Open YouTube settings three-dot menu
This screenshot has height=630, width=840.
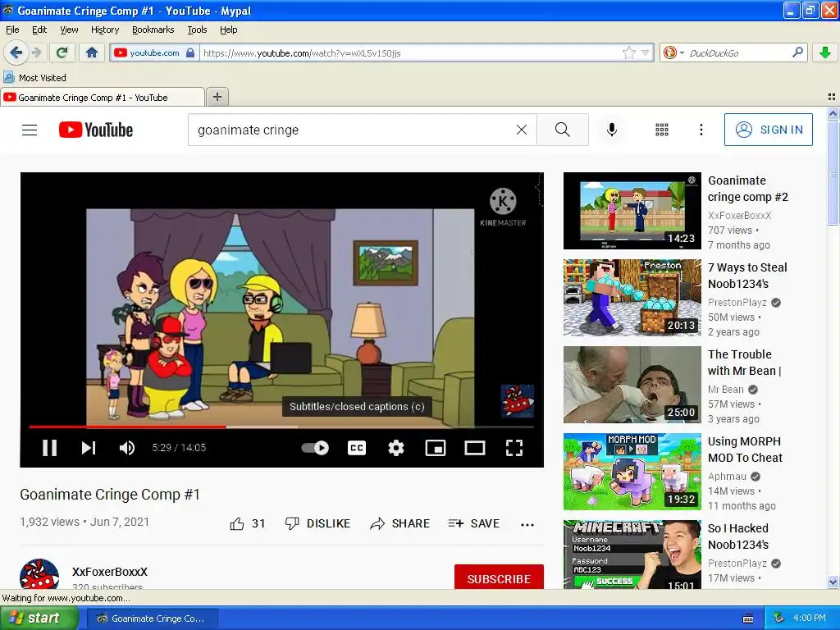pos(701,130)
